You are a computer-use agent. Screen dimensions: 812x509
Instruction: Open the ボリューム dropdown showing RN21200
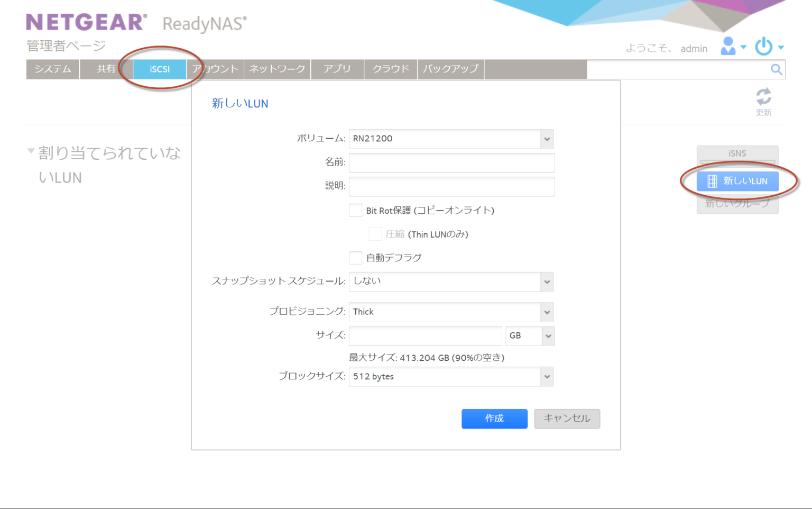tap(547, 139)
